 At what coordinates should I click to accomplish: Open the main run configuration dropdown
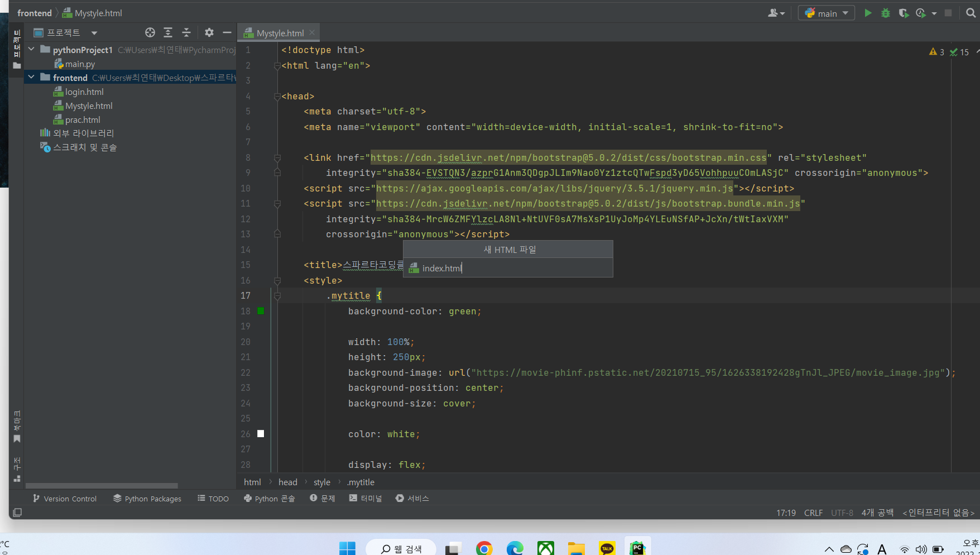coord(827,13)
